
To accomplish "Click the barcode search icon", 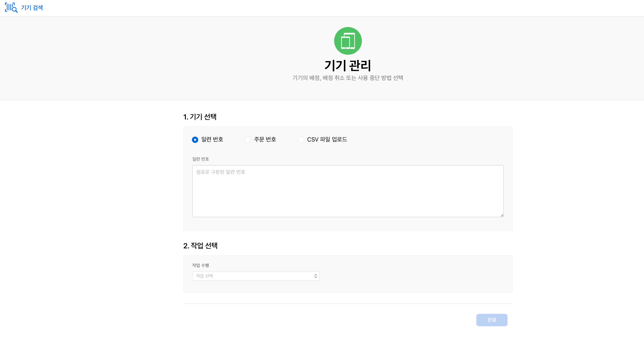I will click(11, 8).
